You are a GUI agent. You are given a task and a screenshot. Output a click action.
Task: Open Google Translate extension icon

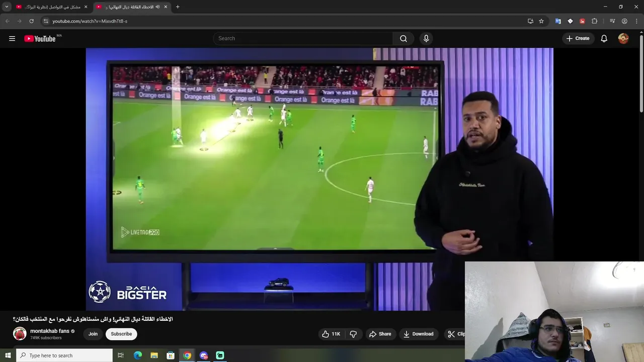pyautogui.click(x=558, y=21)
